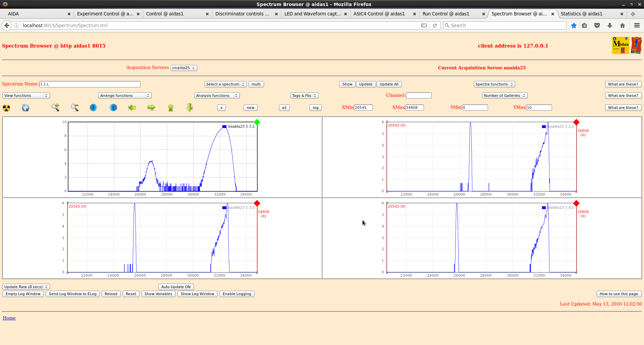Click the Firefox home icon
Screen dimensions: 644x345
623,25
